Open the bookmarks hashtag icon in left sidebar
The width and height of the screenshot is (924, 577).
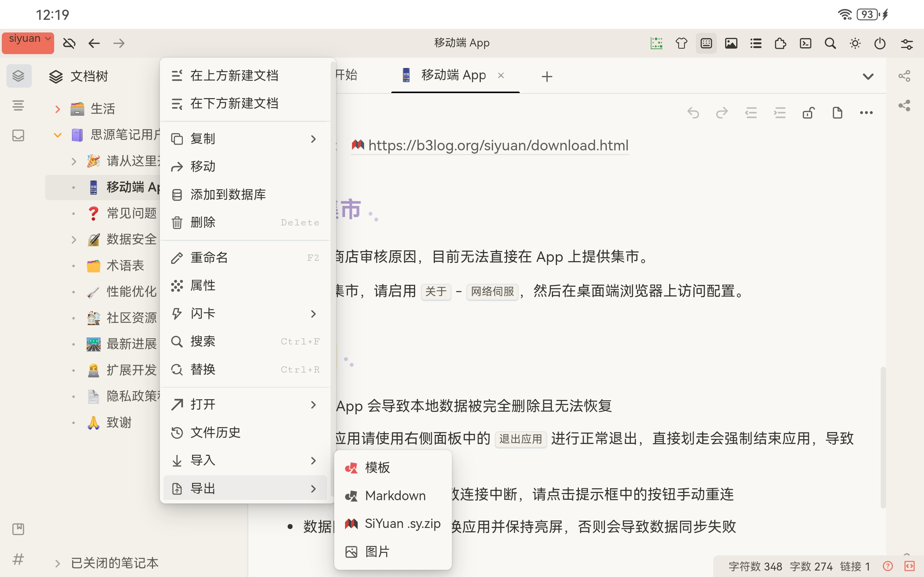coord(18,559)
